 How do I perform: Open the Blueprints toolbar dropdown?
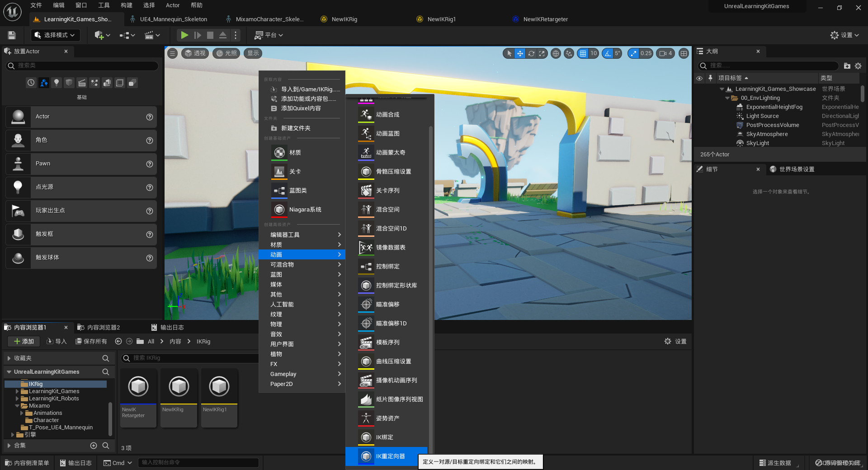127,35
